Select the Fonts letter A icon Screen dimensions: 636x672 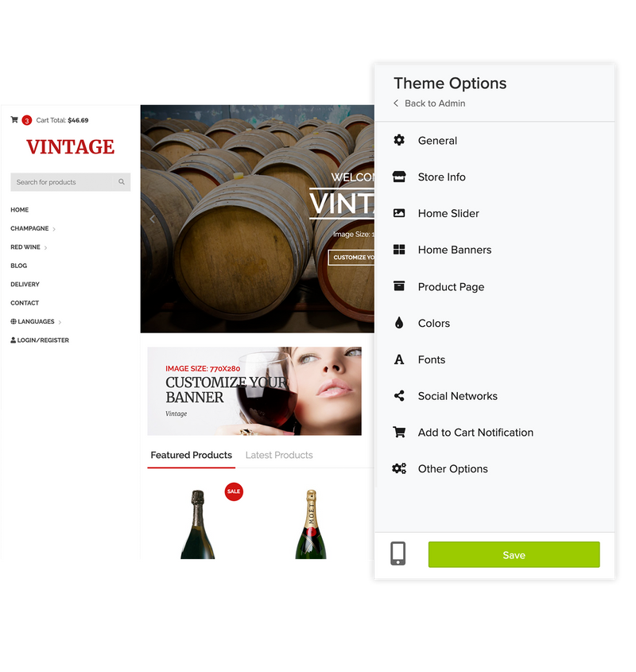(x=399, y=359)
